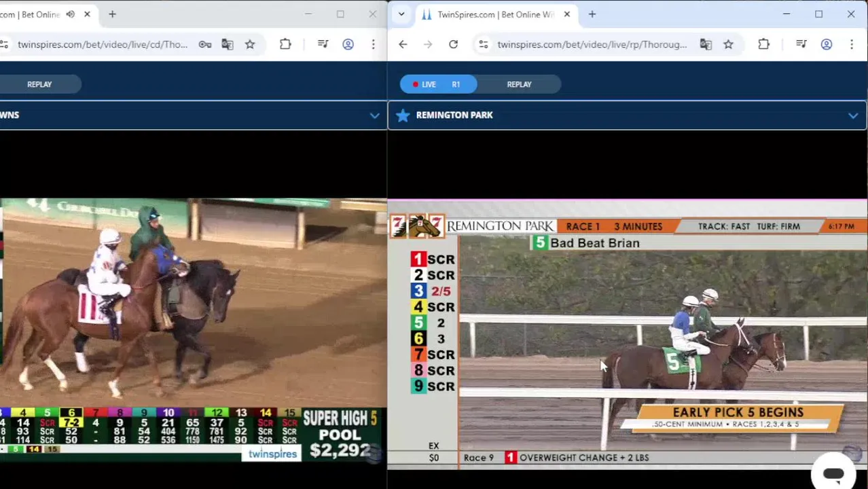Screen dimensions: 868x489
Task: Translate page icon in right window
Action: (x=706, y=45)
